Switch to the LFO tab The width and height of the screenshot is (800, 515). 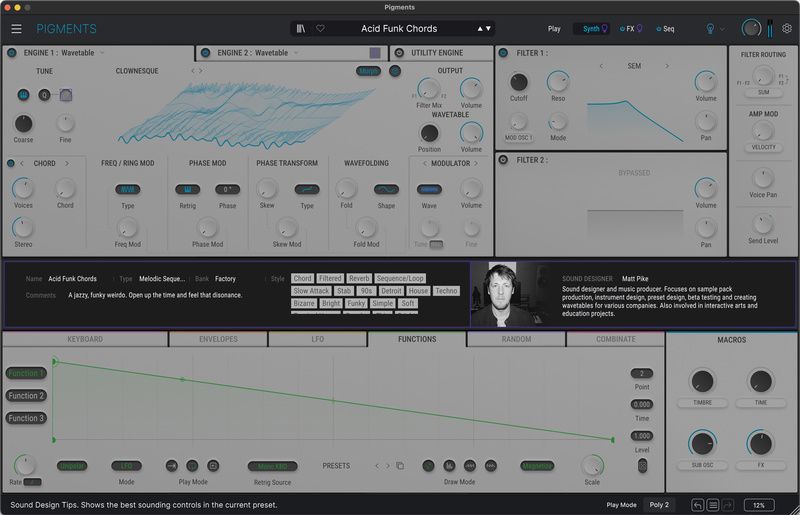pyautogui.click(x=317, y=339)
